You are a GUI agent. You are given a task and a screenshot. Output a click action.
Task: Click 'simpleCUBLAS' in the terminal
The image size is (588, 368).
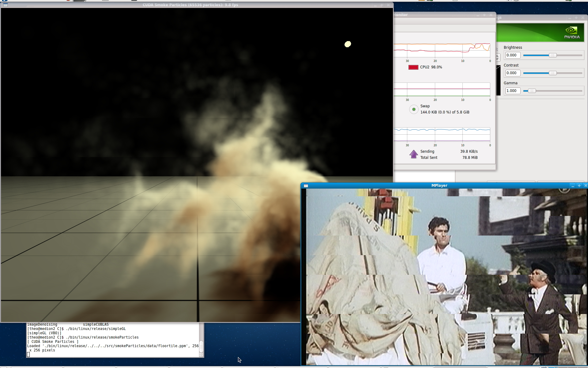(96, 324)
